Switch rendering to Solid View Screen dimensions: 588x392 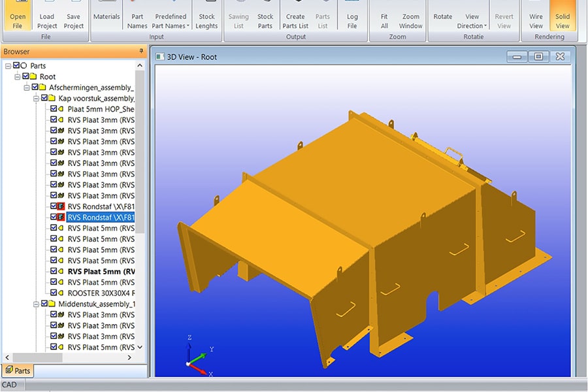pyautogui.click(x=562, y=15)
